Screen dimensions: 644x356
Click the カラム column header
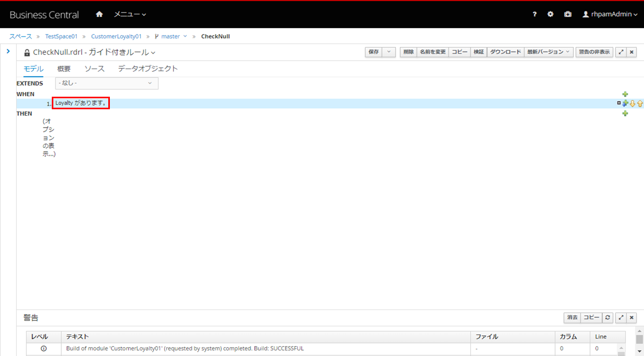572,337
